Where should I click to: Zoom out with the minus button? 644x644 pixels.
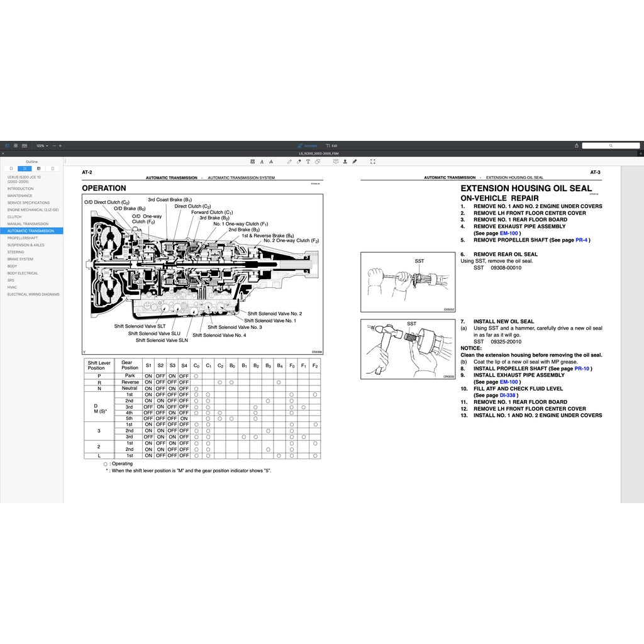(54, 145)
